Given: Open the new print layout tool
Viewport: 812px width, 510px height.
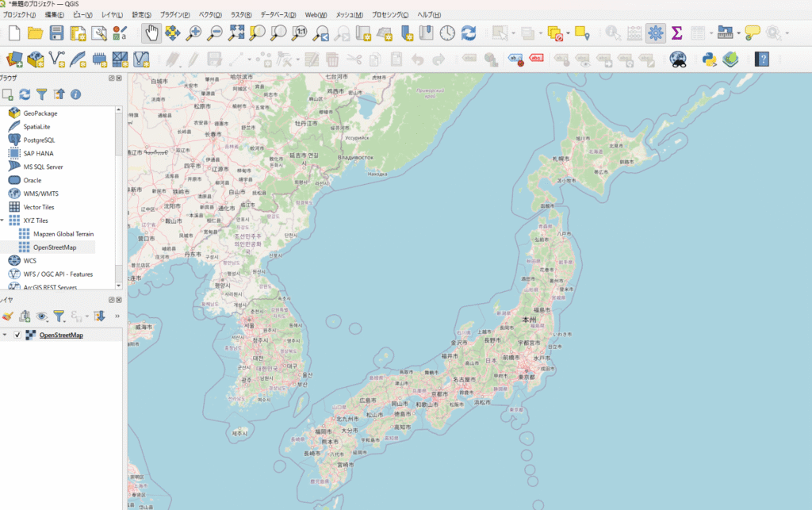Looking at the screenshot, I should 78,33.
